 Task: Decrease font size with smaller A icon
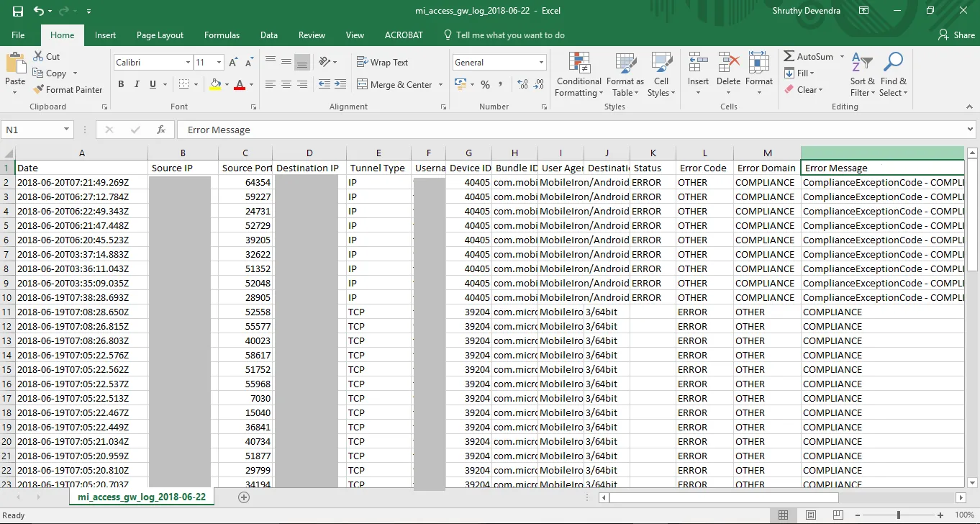(249, 63)
